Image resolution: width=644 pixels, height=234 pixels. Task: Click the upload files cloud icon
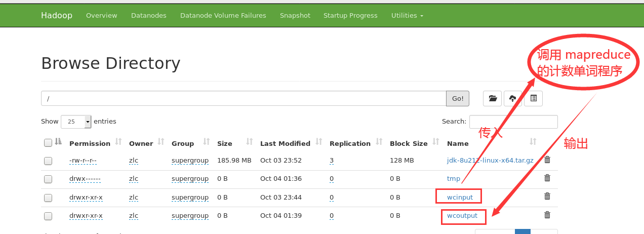[x=513, y=99]
